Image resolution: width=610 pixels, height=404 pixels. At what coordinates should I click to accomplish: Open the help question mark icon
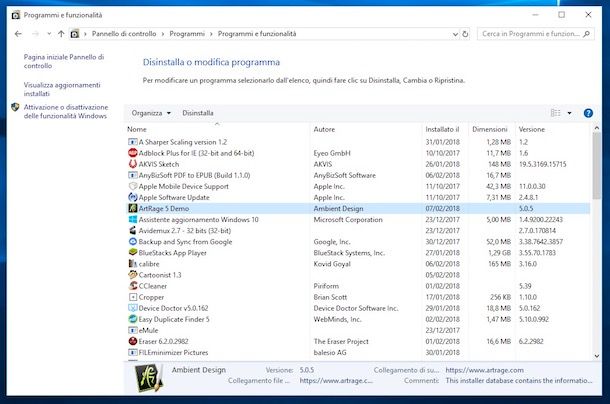tap(588, 113)
